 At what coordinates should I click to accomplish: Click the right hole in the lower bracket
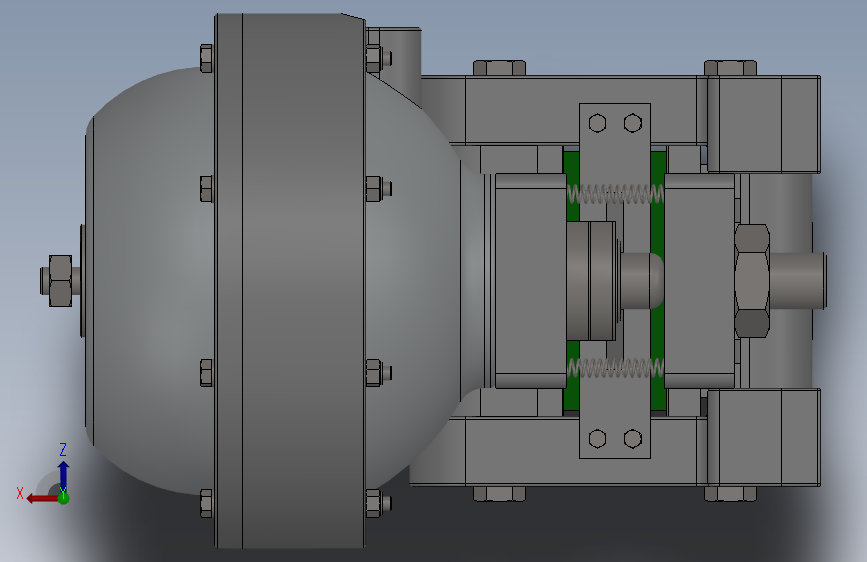(x=633, y=439)
